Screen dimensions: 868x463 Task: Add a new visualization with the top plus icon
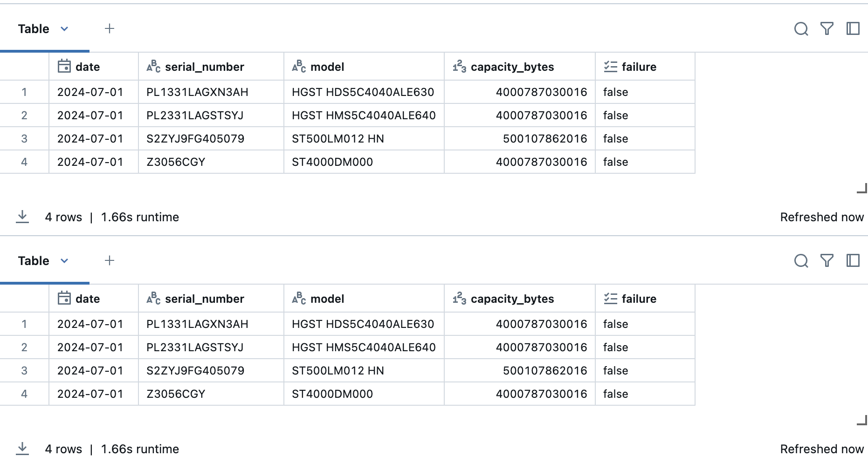click(x=110, y=29)
